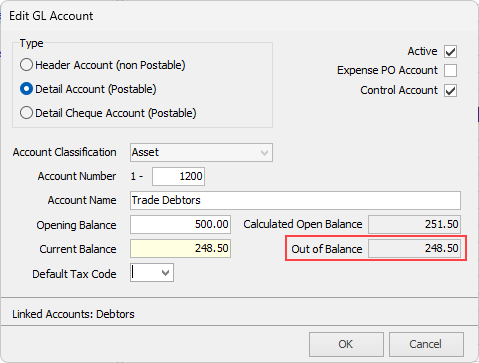Click the Out of Balance value field

[414, 248]
